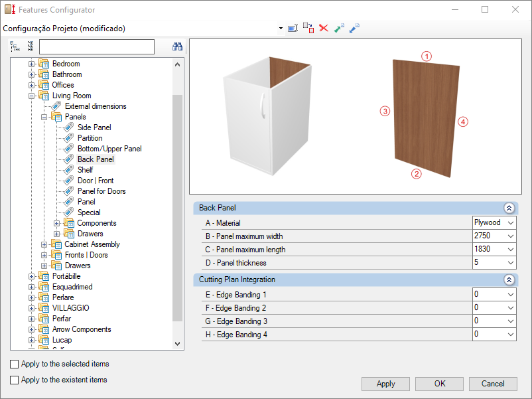This screenshot has height=399, width=532.
Task: Click the binoculars search icon
Action: (x=177, y=46)
